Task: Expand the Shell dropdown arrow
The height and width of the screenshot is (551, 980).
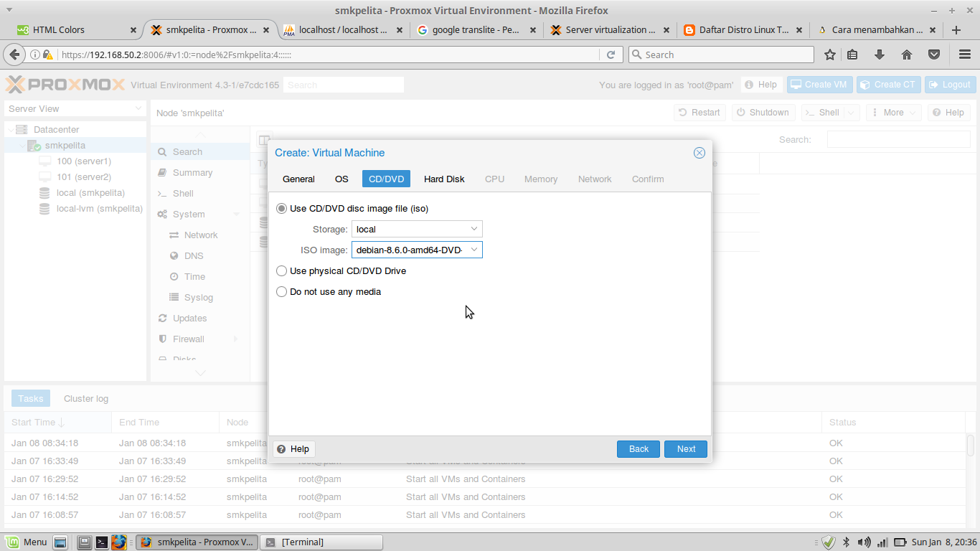Action: point(852,113)
